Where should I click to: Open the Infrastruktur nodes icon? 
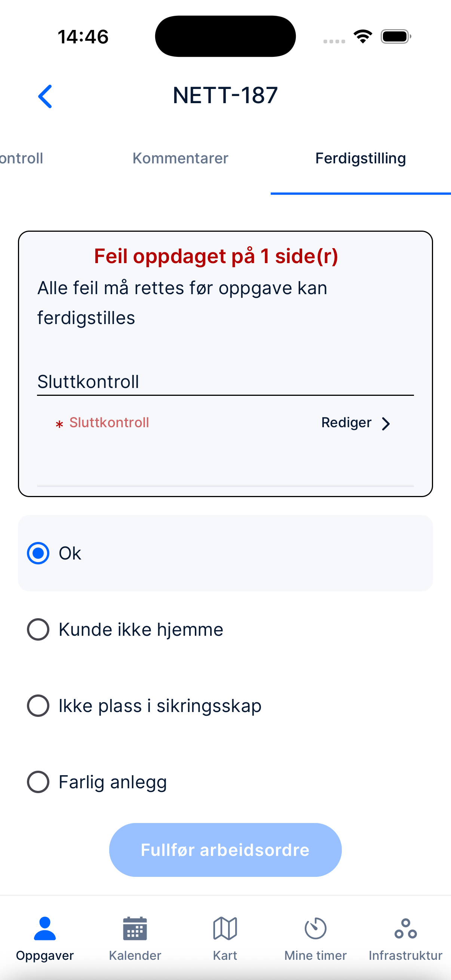406,929
